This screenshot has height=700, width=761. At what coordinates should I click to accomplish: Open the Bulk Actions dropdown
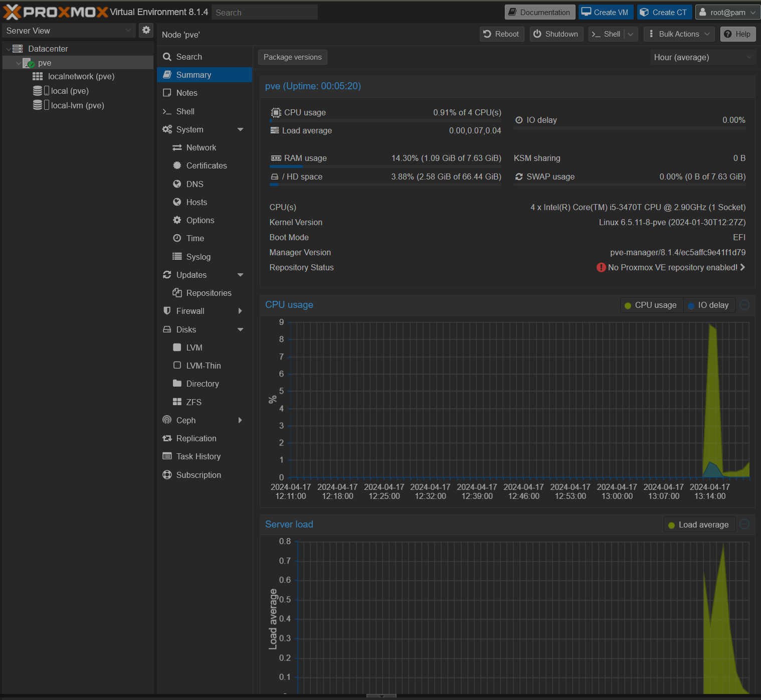(679, 34)
